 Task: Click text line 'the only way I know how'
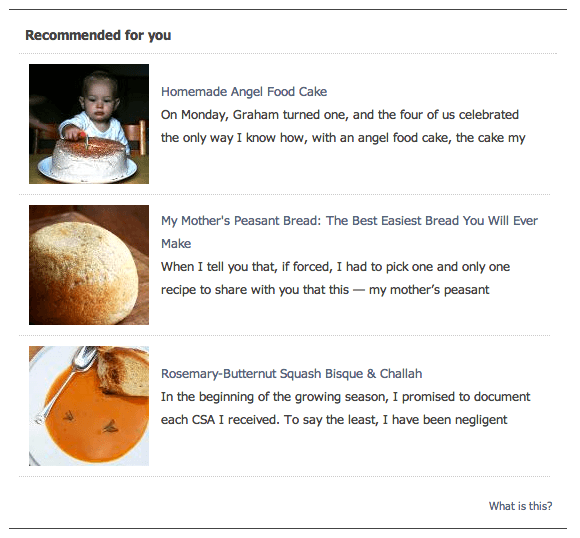click(x=343, y=138)
